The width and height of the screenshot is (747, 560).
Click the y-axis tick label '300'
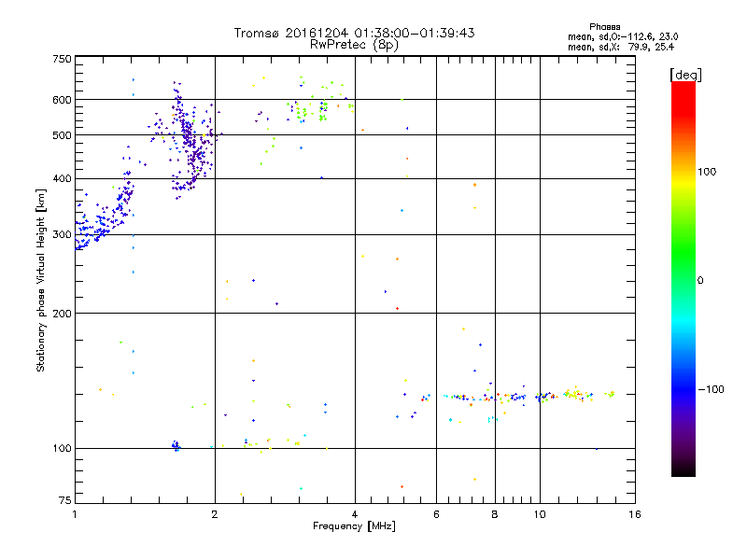[62, 235]
